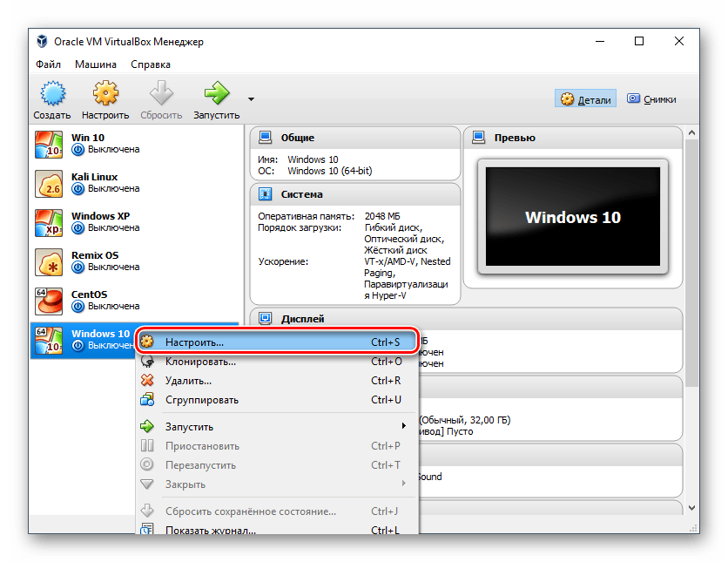Open dropdown arrow beside Запустить

click(251, 99)
